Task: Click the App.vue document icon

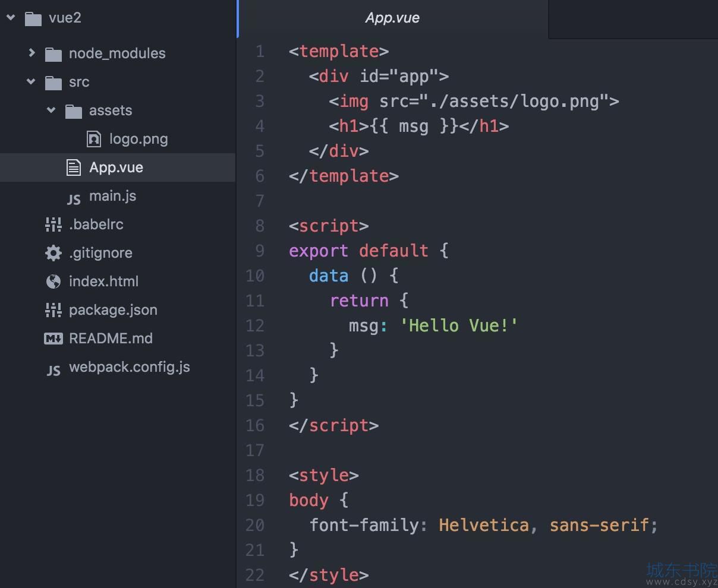Action: pyautogui.click(x=74, y=167)
